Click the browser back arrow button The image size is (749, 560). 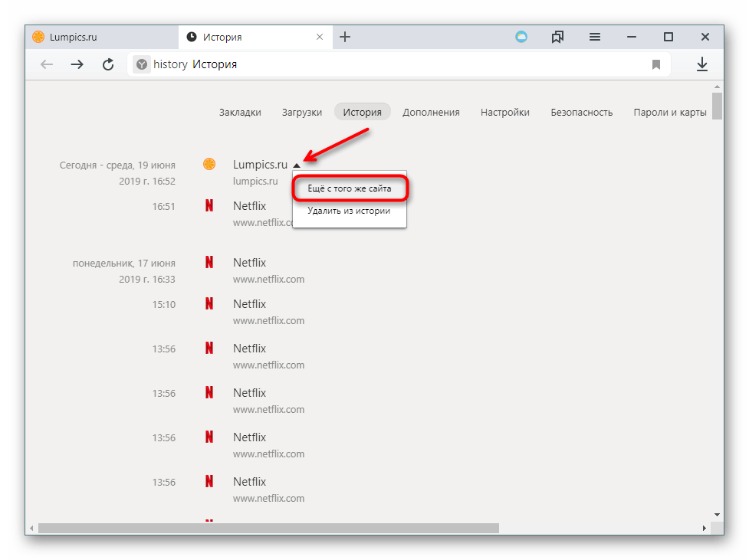click(x=47, y=64)
